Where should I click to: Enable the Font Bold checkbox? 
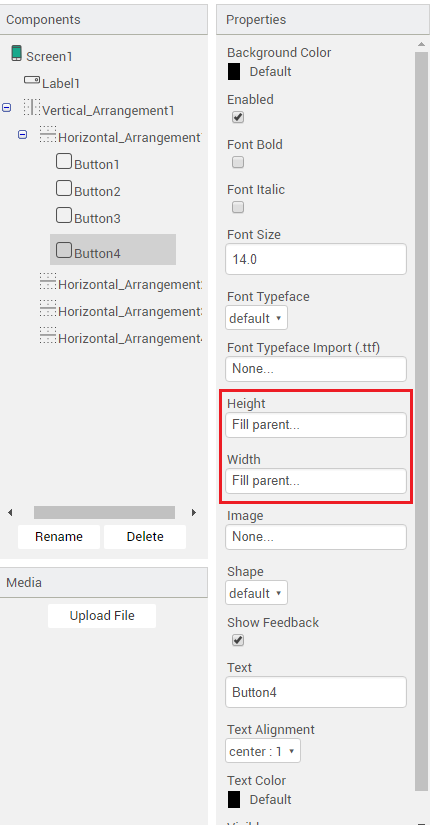click(x=238, y=162)
